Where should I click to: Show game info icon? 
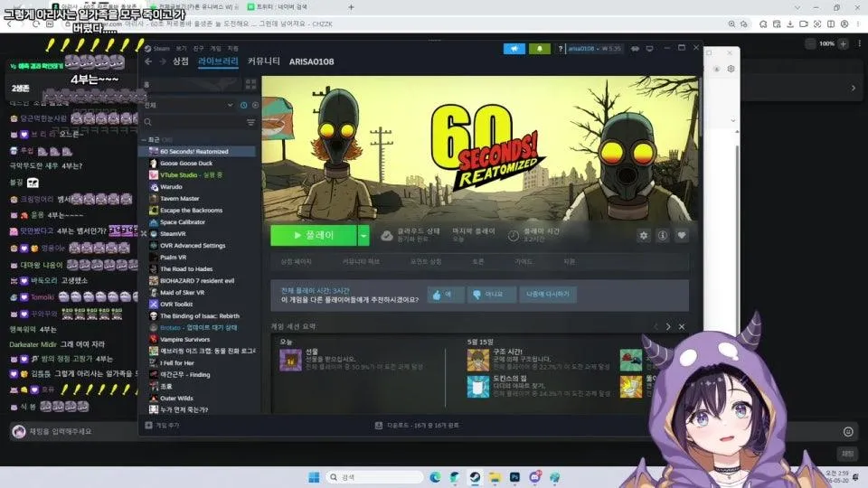point(662,236)
